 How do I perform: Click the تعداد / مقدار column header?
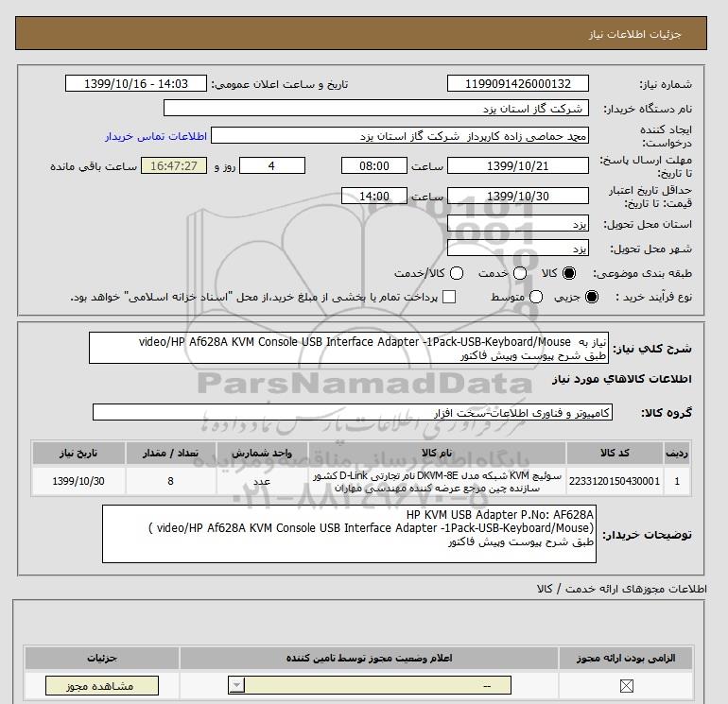[x=170, y=453]
